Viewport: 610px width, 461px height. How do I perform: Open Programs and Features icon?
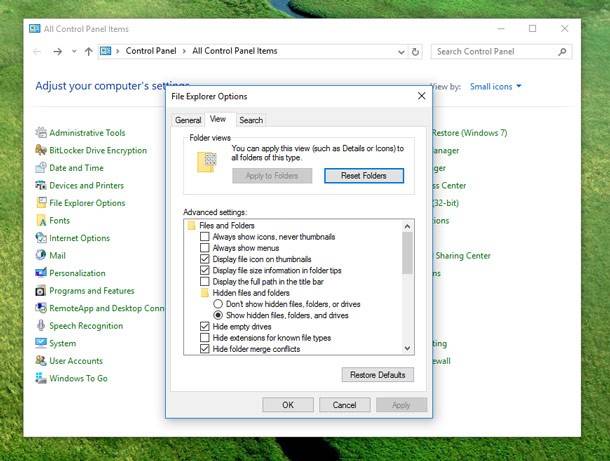41,291
